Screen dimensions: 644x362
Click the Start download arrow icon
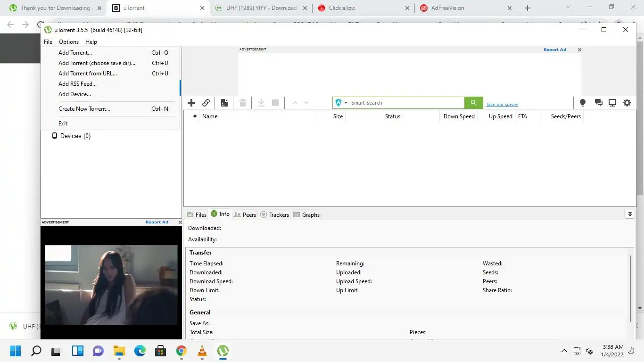[261, 103]
